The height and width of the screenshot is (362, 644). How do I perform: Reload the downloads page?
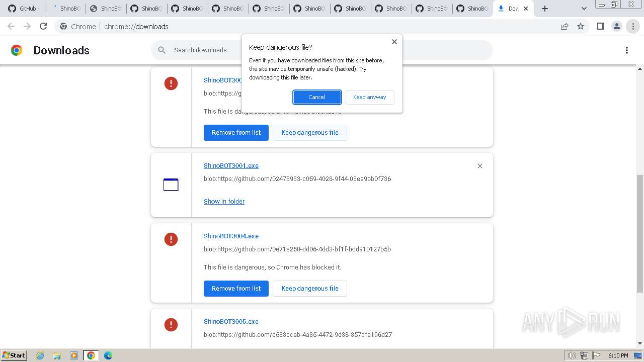click(x=43, y=27)
